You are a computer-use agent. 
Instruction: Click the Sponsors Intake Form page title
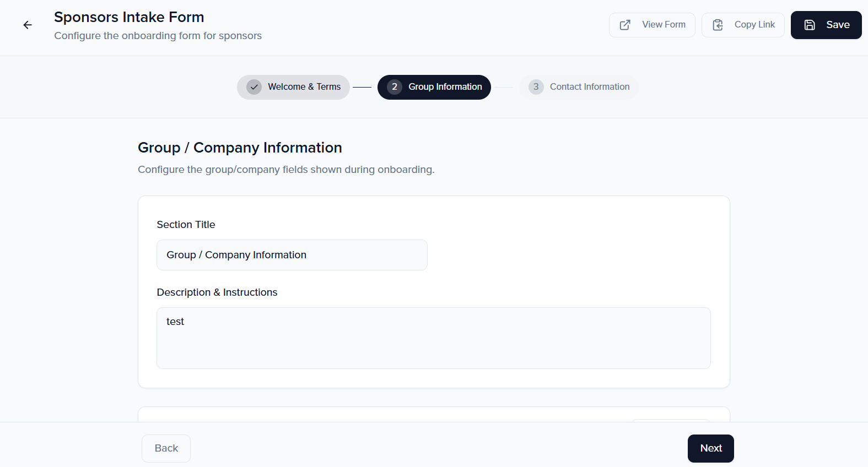click(129, 17)
